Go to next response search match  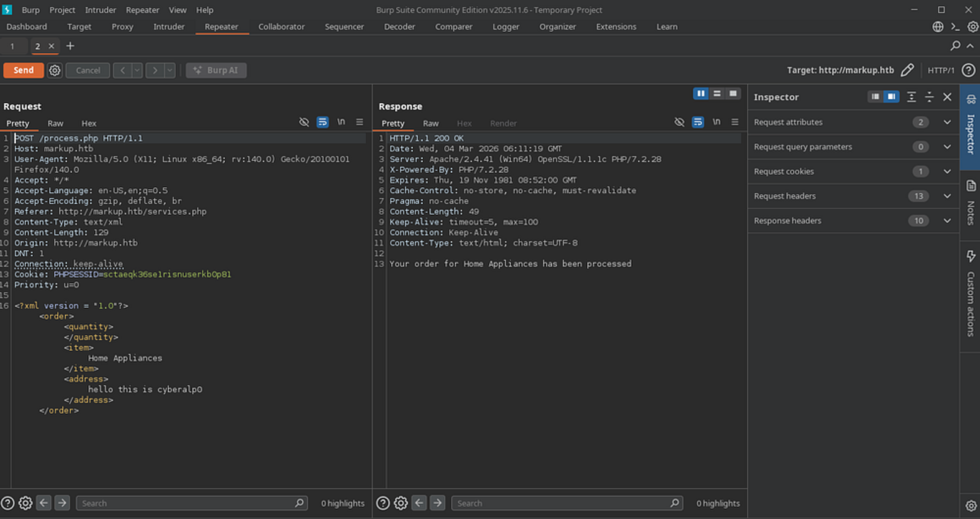(437, 503)
